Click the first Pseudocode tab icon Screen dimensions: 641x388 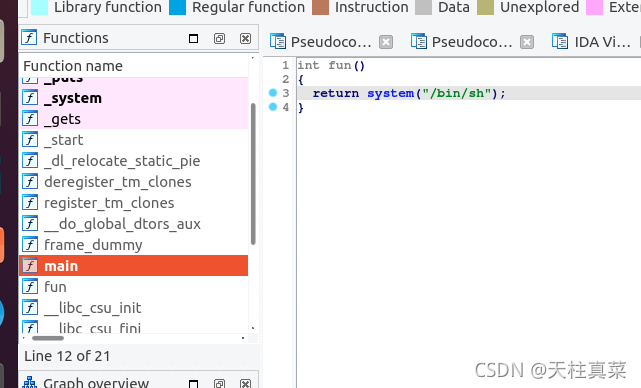tap(278, 41)
